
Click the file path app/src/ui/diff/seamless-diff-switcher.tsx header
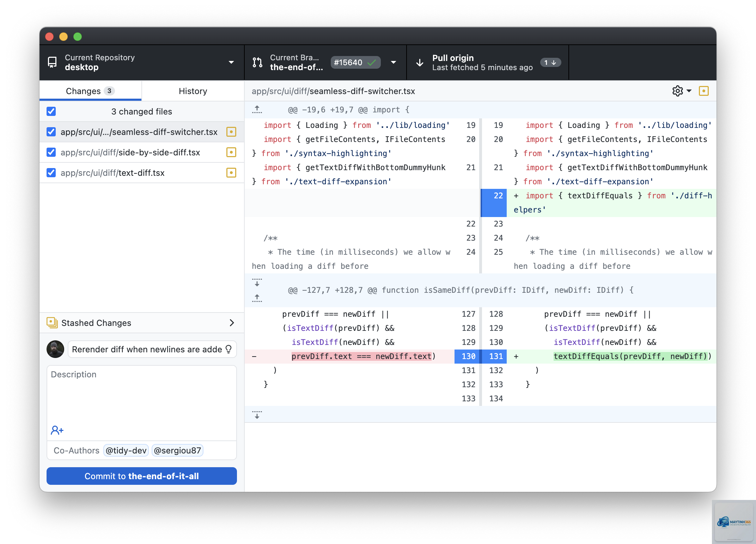click(333, 91)
